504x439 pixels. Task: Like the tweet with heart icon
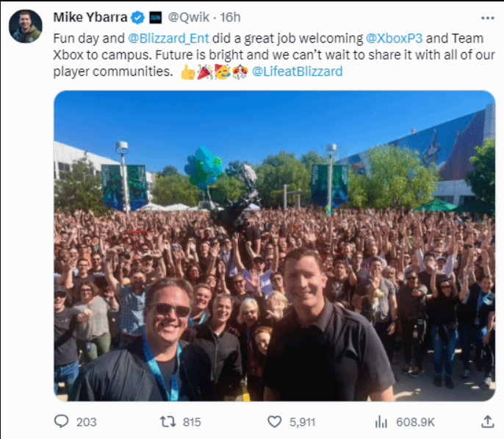[275, 421]
